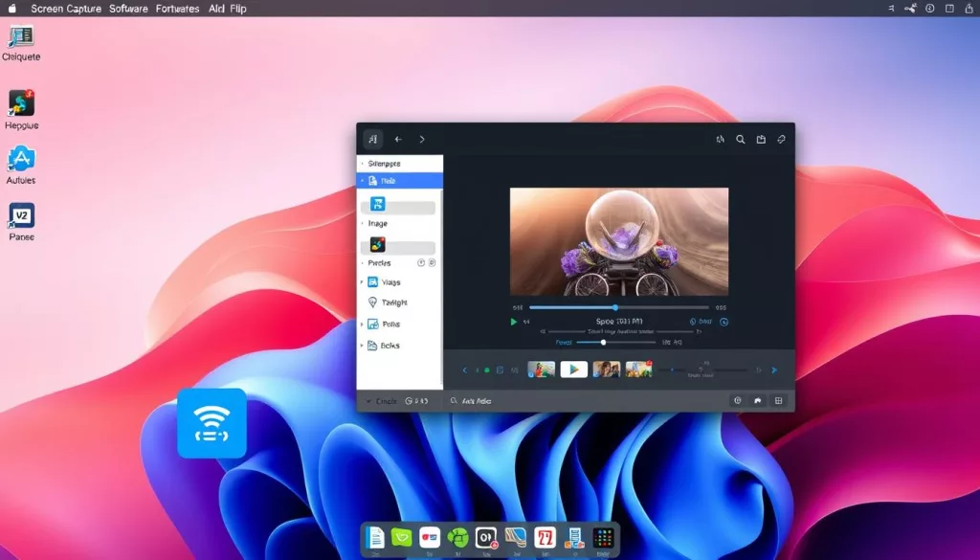Open the green envelope app in dock
Image resolution: width=980 pixels, height=560 pixels.
point(401,537)
